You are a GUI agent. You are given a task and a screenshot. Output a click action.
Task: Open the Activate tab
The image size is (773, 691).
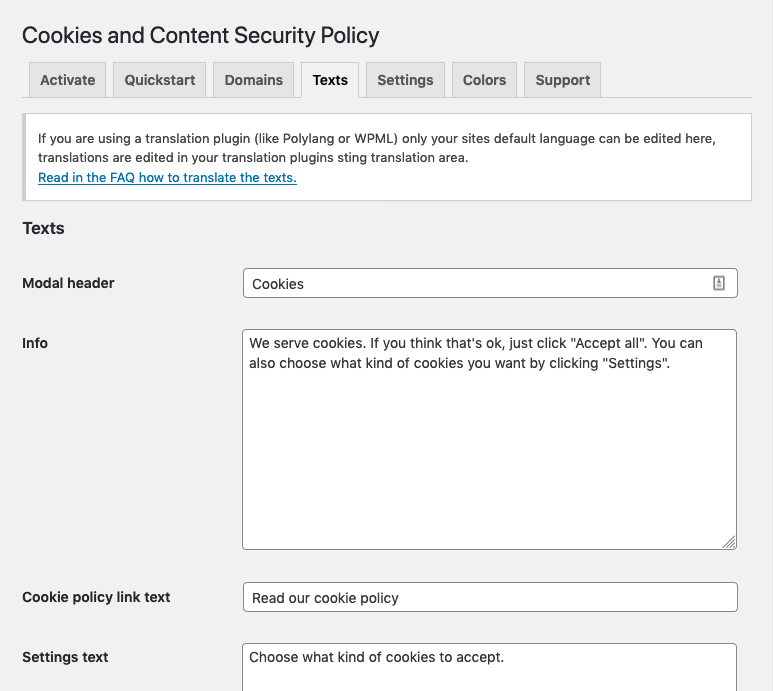click(x=68, y=80)
